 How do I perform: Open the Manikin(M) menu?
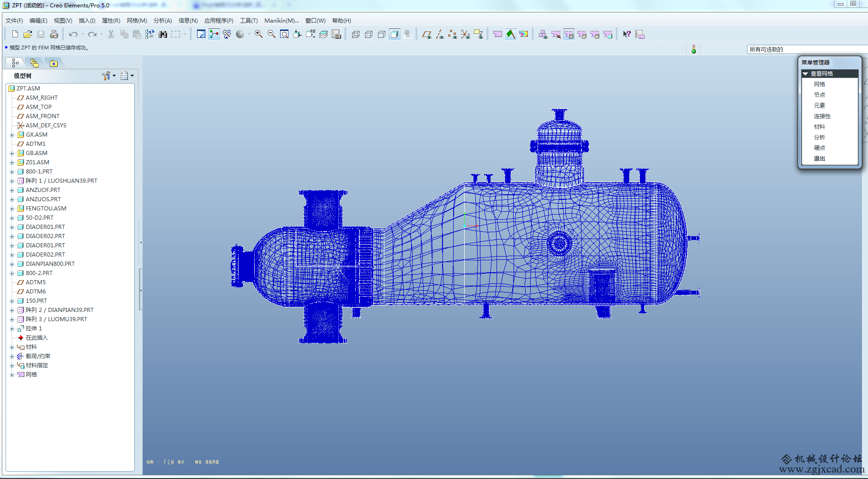(x=281, y=21)
